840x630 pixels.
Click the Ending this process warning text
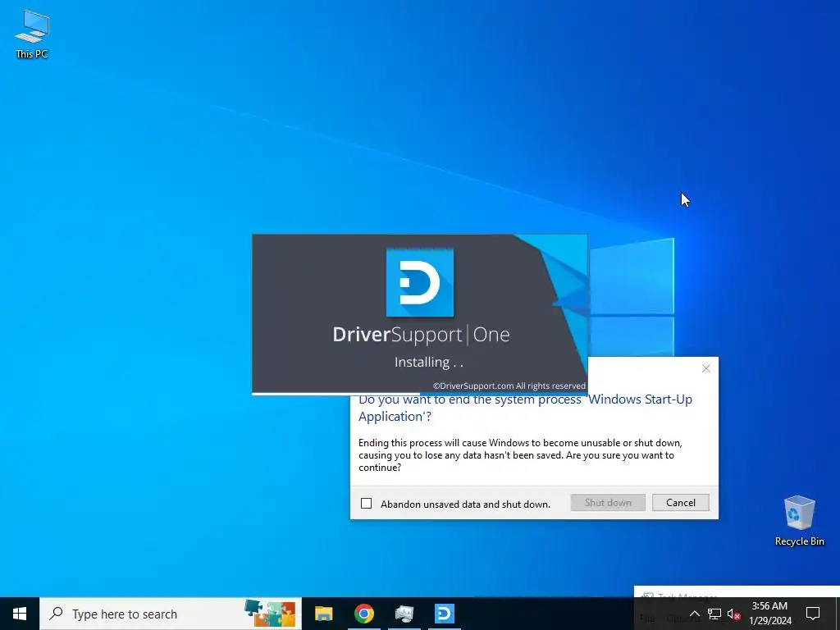tap(520, 455)
